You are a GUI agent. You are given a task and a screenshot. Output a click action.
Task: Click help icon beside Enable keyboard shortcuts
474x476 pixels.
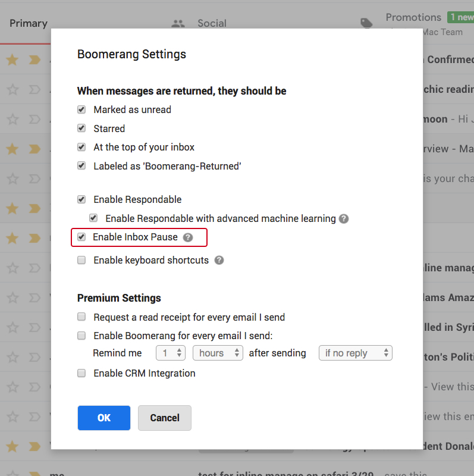(x=219, y=260)
